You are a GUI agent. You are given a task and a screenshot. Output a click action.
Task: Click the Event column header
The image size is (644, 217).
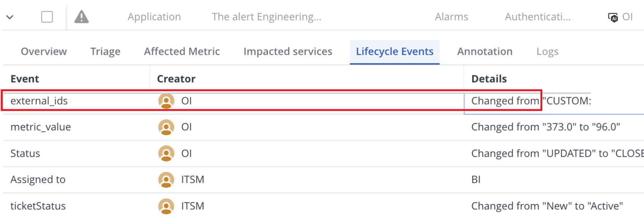25,79
